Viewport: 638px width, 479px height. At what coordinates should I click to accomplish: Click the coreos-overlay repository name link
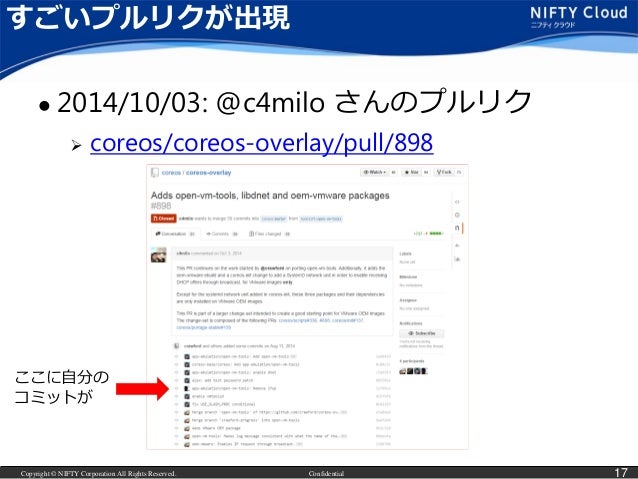[208, 173]
